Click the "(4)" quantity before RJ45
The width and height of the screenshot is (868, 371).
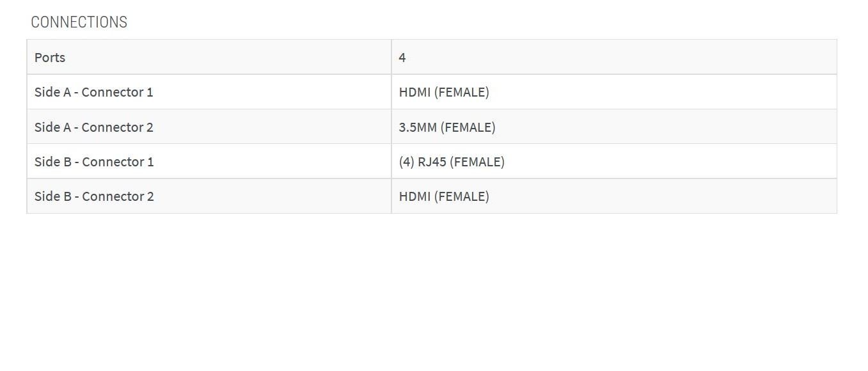coord(406,162)
